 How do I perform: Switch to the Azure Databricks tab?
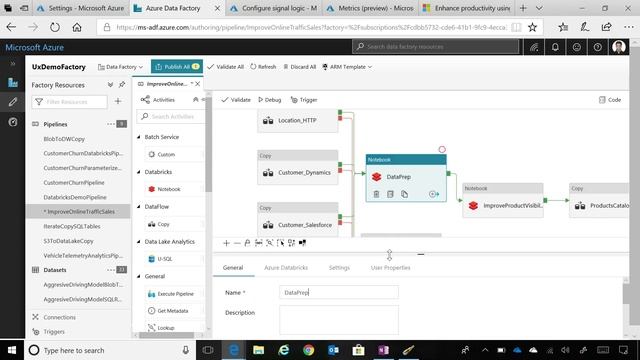(x=286, y=268)
